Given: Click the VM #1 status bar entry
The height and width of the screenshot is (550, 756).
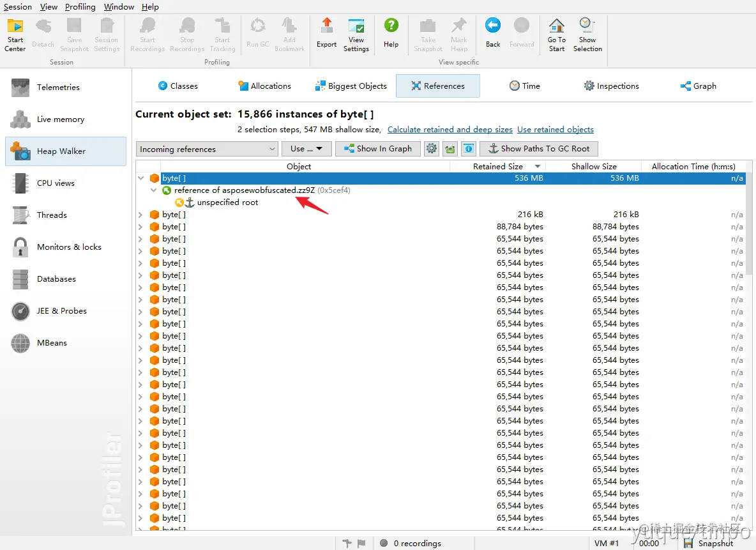Looking at the screenshot, I should click(606, 543).
